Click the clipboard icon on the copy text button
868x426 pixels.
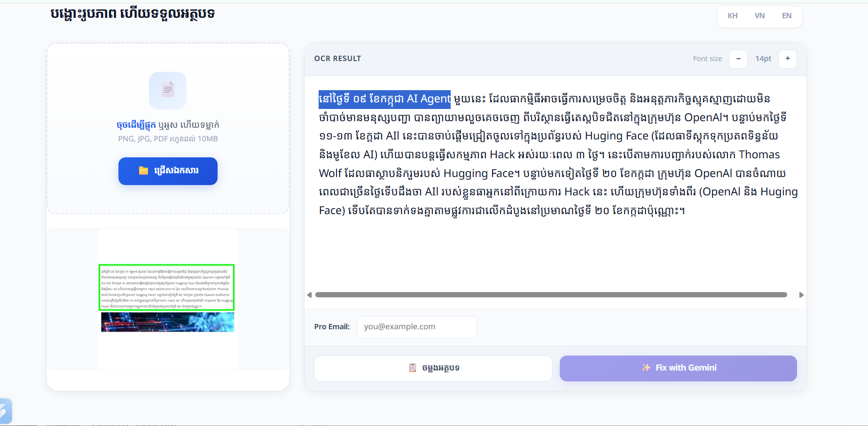[x=413, y=368]
